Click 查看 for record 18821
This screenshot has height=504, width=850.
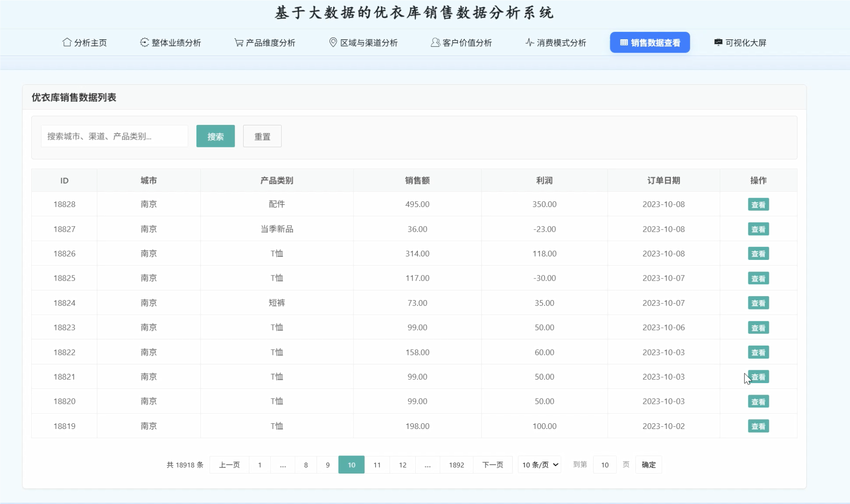[758, 377]
